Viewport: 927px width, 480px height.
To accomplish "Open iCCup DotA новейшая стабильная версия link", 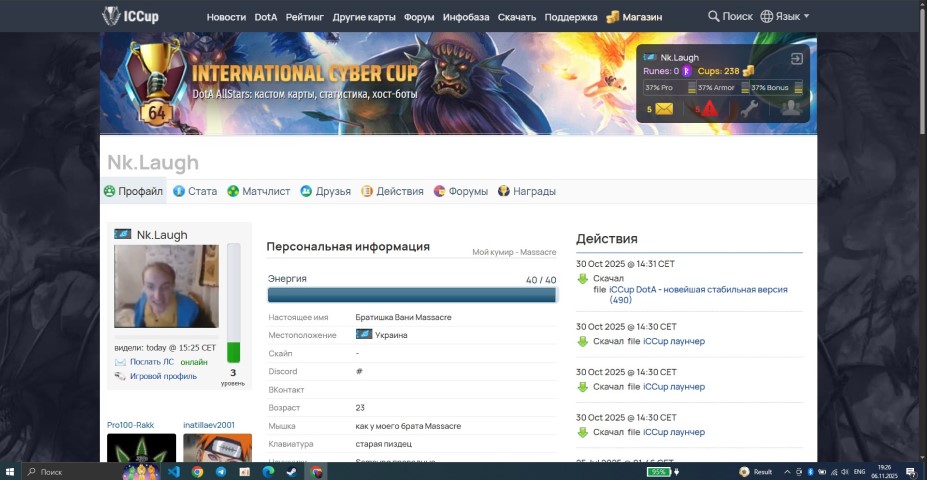I will pyautogui.click(x=698, y=294).
